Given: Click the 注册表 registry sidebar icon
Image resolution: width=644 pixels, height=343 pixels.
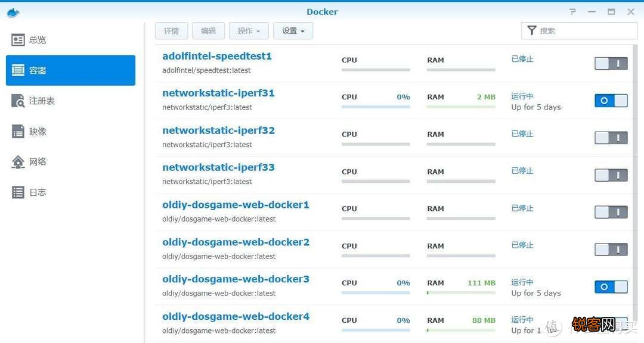Looking at the screenshot, I should click(x=18, y=101).
